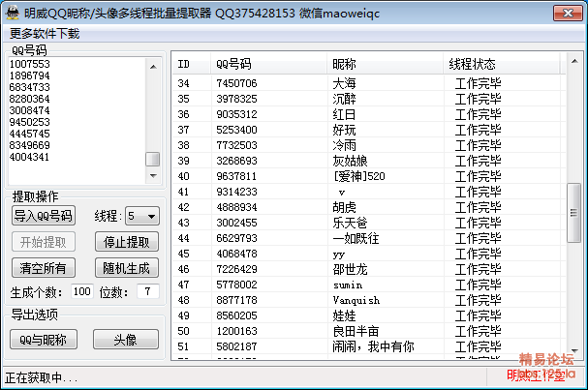Click the 停止提取 button
This screenshot has width=588, height=390.
pos(127,242)
